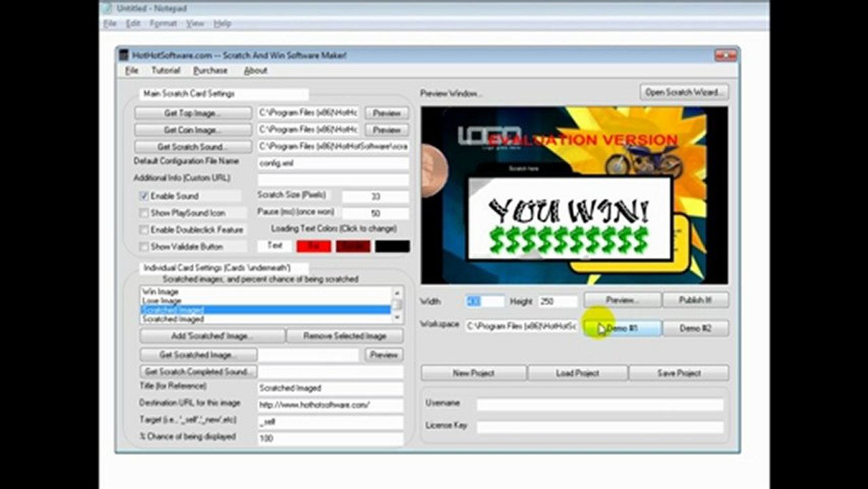Preview the top image

387,113
